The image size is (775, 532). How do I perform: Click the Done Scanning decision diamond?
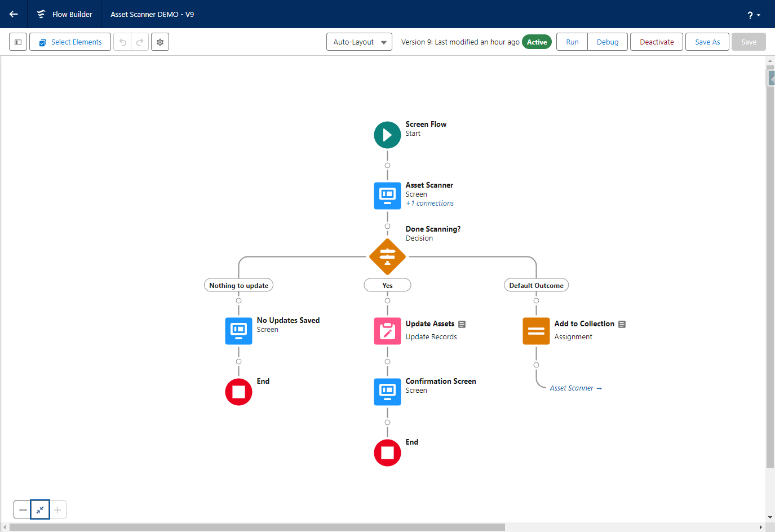click(x=387, y=257)
